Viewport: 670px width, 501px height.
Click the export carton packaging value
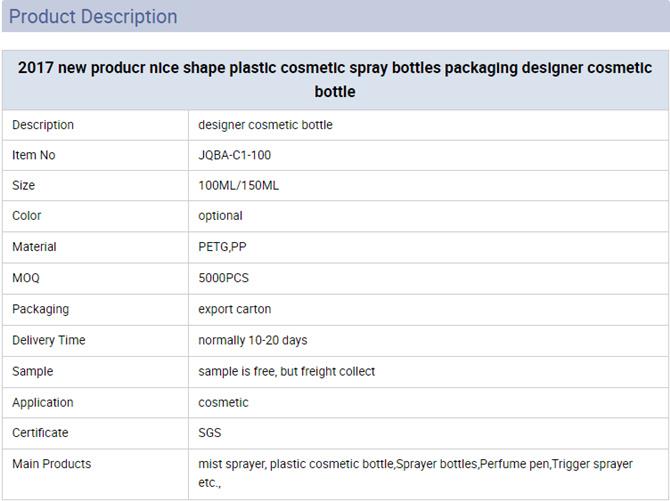235,309
